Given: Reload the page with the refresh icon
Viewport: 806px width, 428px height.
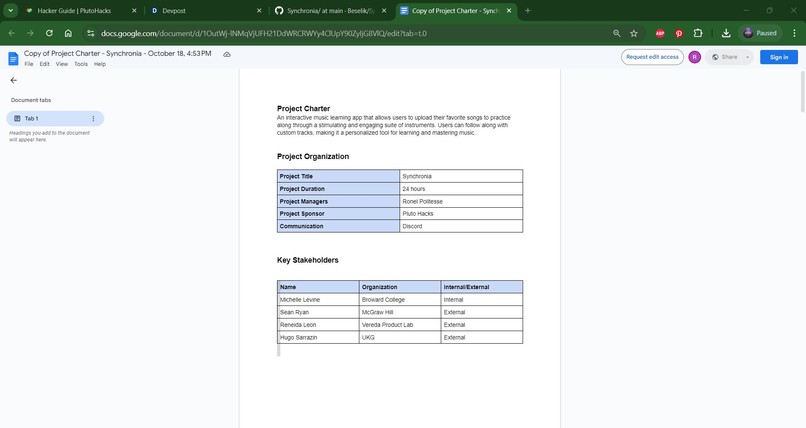Looking at the screenshot, I should (49, 33).
